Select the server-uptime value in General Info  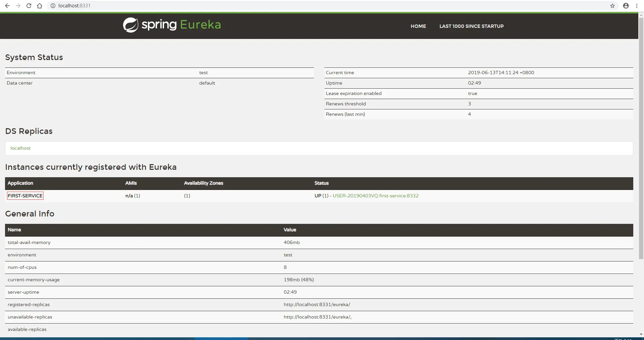tap(290, 292)
